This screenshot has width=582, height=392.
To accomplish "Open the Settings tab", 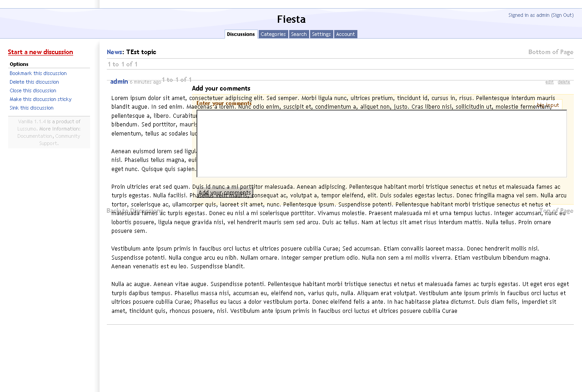I will click(321, 34).
